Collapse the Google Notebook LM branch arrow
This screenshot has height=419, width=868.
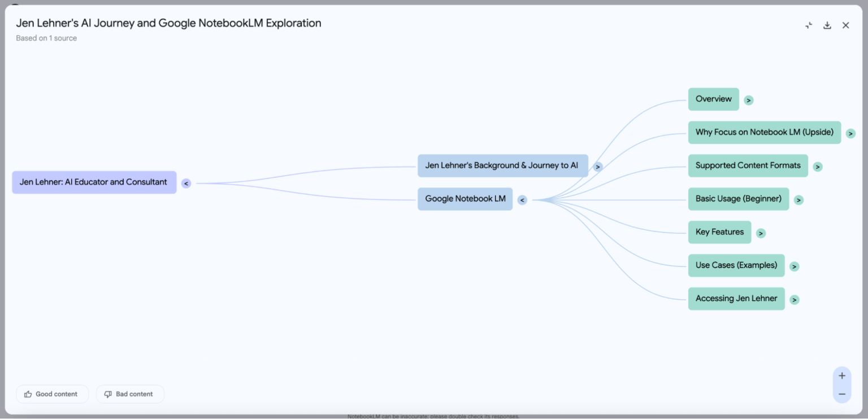click(522, 200)
